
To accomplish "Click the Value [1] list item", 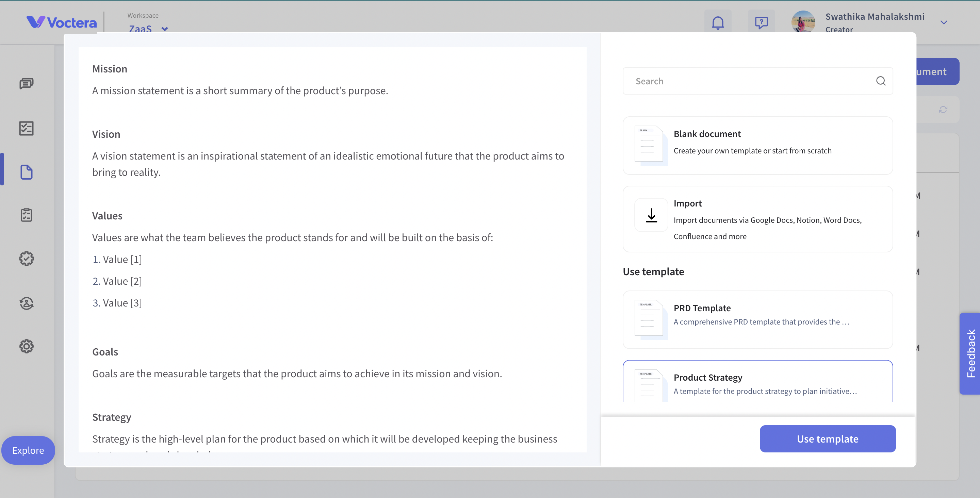I will pos(117,260).
